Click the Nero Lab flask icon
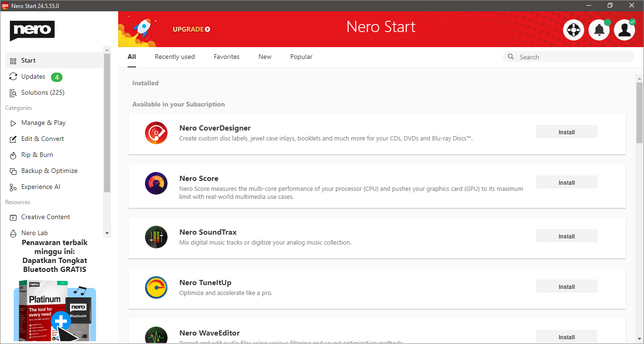 tap(13, 233)
